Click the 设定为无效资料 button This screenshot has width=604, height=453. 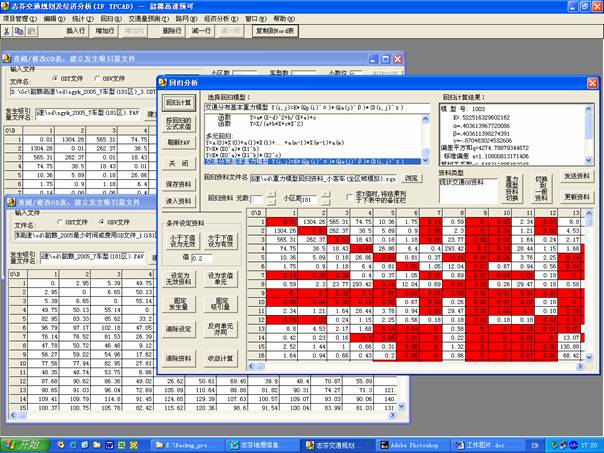tap(181, 279)
